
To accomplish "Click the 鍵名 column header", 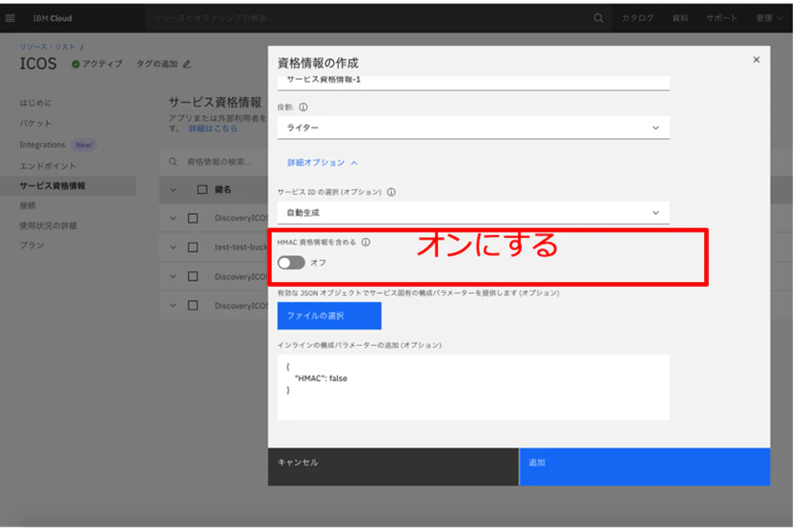I will coord(223,189).
